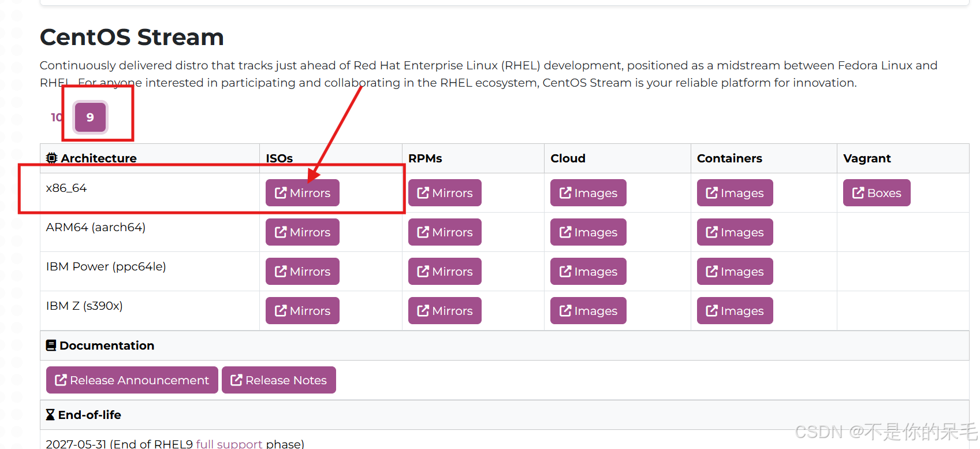Image resolution: width=980 pixels, height=449 pixels.
Task: Open IBM Z Cloud Images
Action: [x=588, y=311]
